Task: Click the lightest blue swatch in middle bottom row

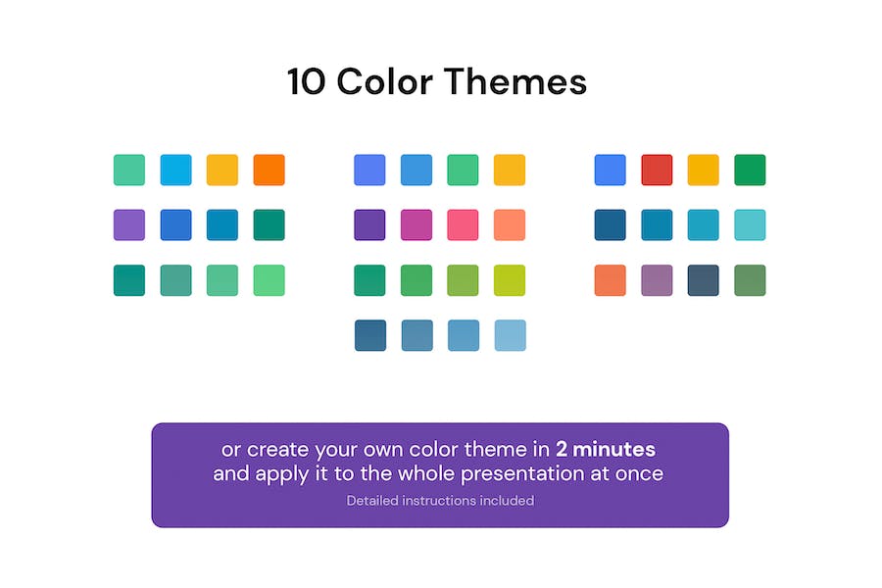Action: pyautogui.click(x=510, y=335)
